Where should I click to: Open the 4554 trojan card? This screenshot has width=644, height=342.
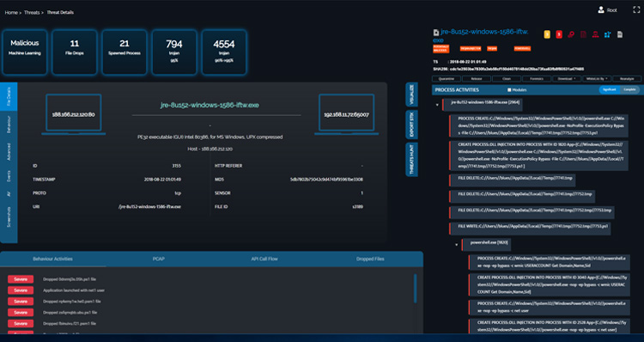(224, 52)
